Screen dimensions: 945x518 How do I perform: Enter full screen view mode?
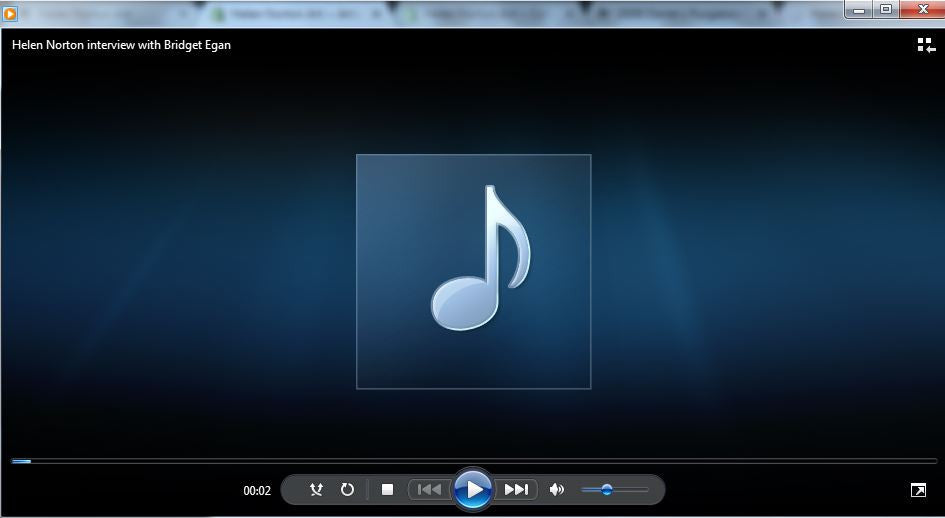click(918, 490)
